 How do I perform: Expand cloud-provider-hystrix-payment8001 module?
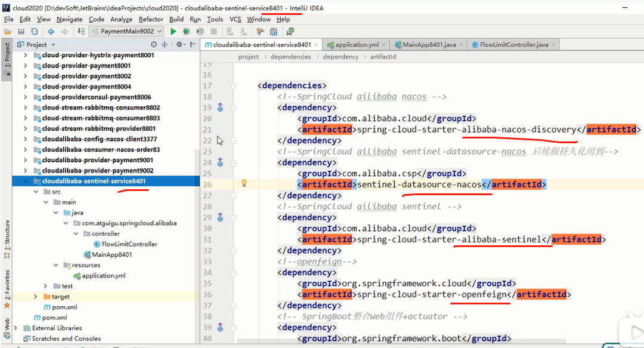tap(26, 55)
